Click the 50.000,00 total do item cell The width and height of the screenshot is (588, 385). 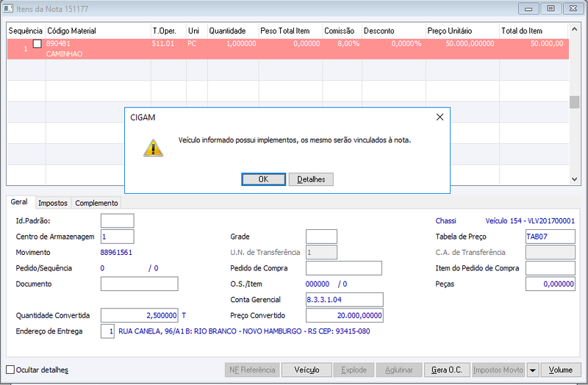547,43
